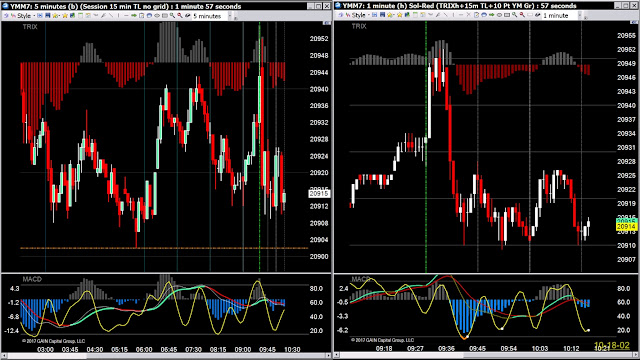Click floppy save icon in 1 minute chart
Viewport: 640px width, 360px height.
point(382,16)
